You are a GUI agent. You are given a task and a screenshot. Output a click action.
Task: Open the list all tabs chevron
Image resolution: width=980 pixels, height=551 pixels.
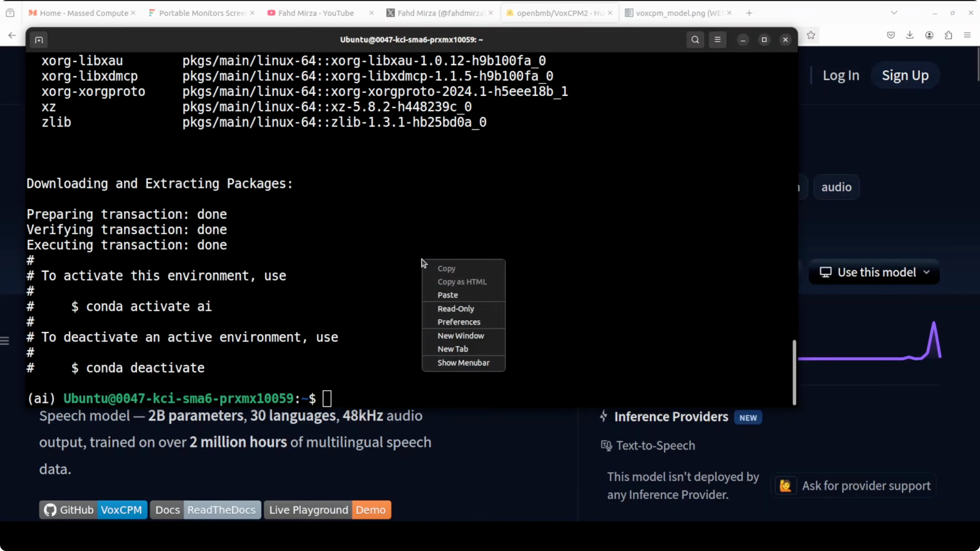point(894,13)
